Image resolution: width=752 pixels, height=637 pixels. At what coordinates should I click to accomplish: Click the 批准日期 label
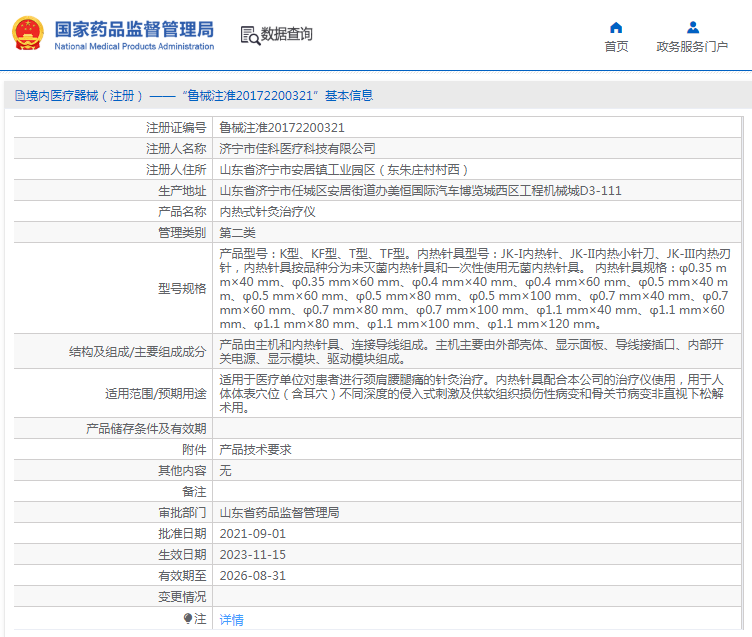pyautogui.click(x=182, y=534)
